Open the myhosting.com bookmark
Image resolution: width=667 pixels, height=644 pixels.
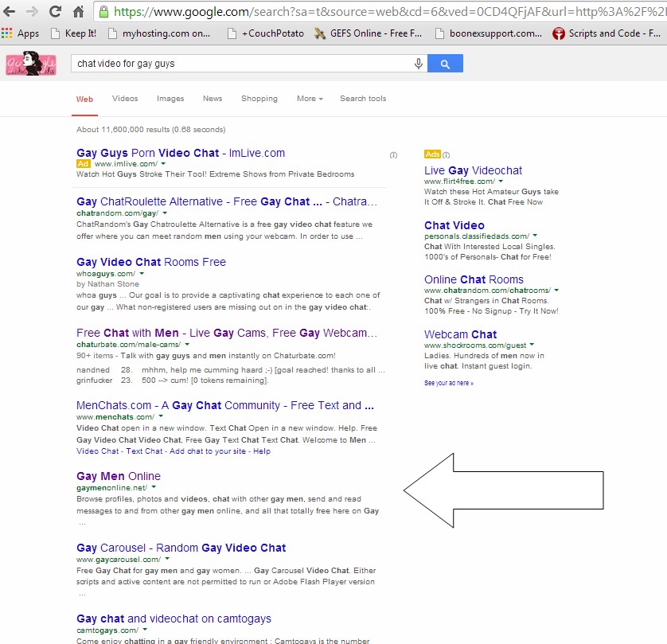(x=159, y=33)
